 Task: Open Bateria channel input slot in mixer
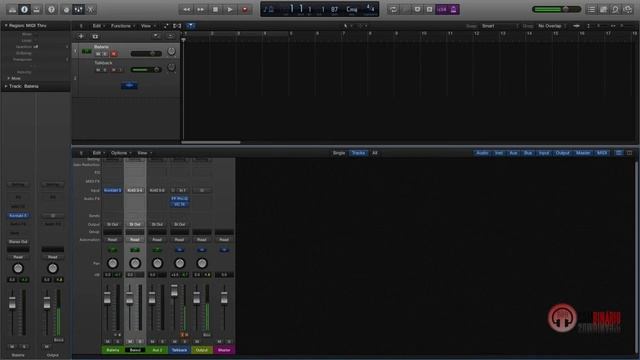pyautogui.click(x=112, y=191)
